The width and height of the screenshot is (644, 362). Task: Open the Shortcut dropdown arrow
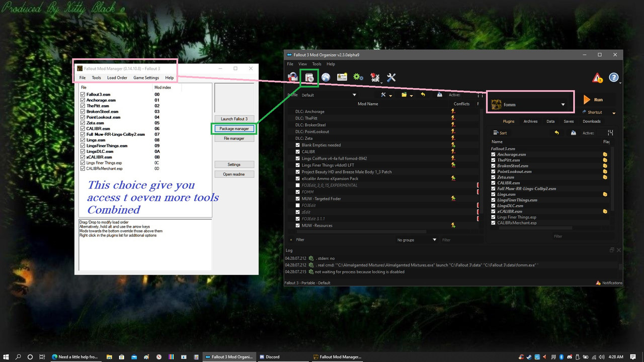pos(614,113)
